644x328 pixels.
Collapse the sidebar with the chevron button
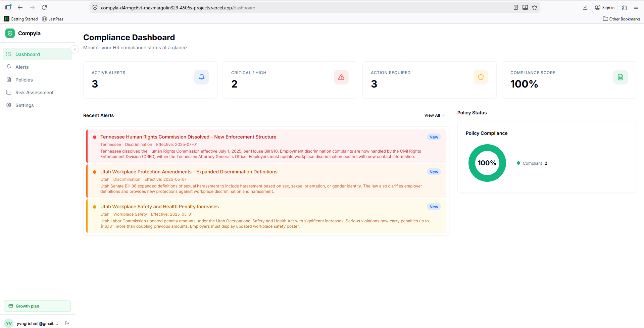click(x=75, y=49)
